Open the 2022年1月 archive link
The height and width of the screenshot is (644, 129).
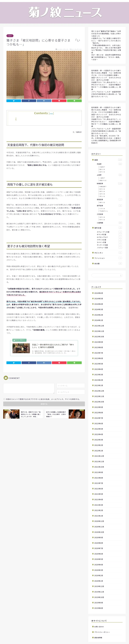click(98, 451)
